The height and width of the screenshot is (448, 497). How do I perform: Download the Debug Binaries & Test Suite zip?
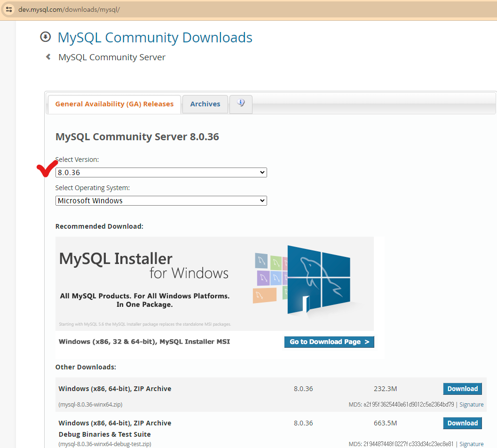(463, 423)
